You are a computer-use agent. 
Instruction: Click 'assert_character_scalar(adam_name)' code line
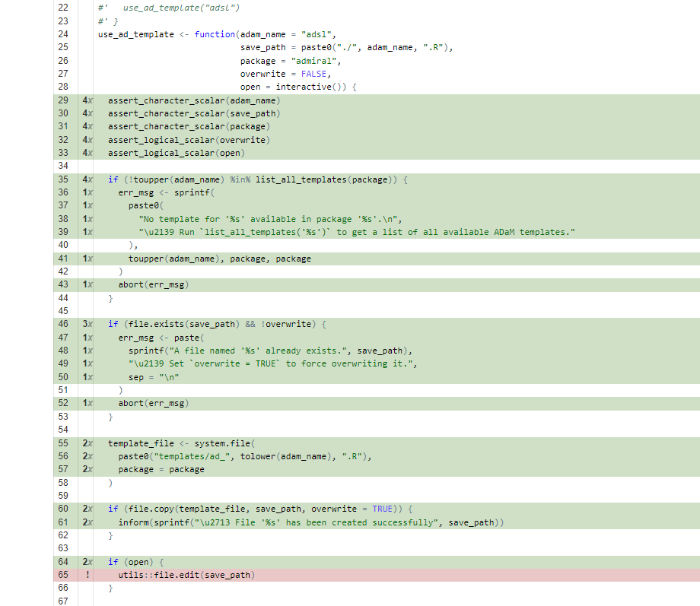tap(194, 100)
